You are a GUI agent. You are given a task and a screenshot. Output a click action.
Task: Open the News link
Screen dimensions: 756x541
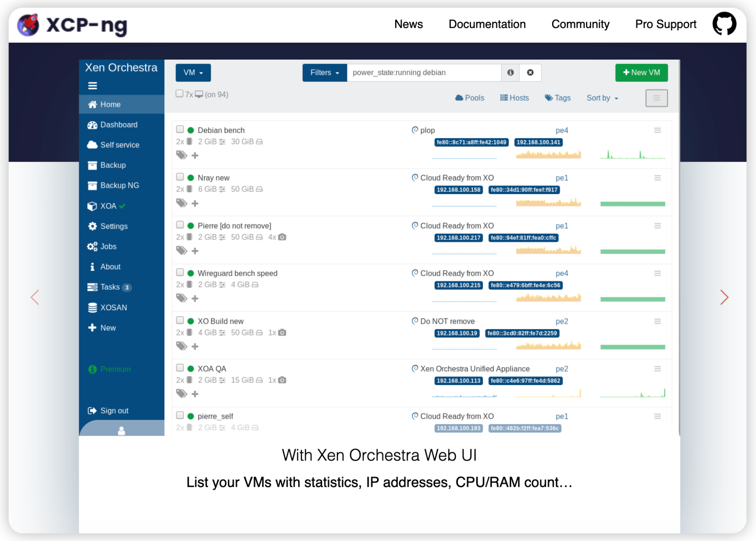coord(409,24)
